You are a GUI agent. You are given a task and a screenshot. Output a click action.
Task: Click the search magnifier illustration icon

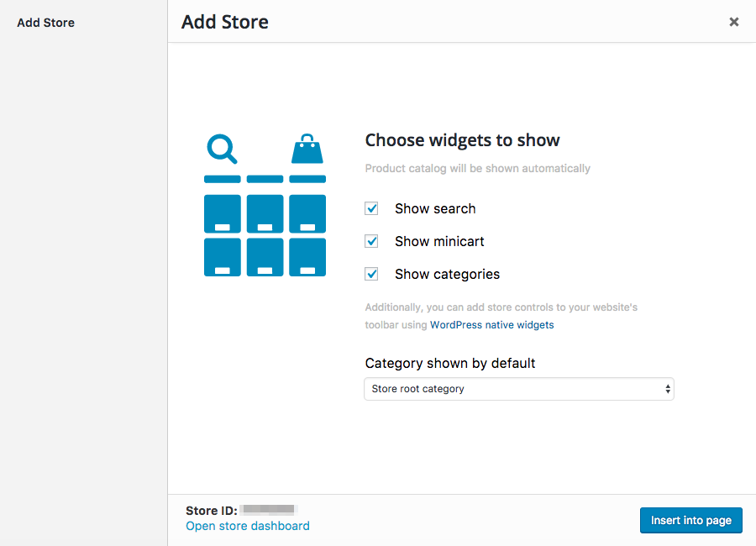coord(223,149)
